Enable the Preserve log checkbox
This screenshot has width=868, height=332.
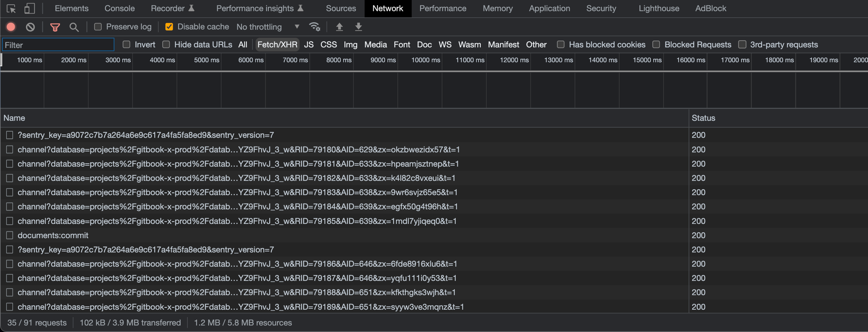(98, 27)
